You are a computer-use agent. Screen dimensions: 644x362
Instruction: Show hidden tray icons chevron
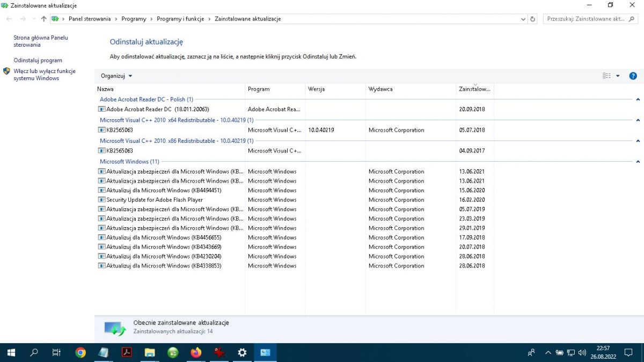coord(548,353)
